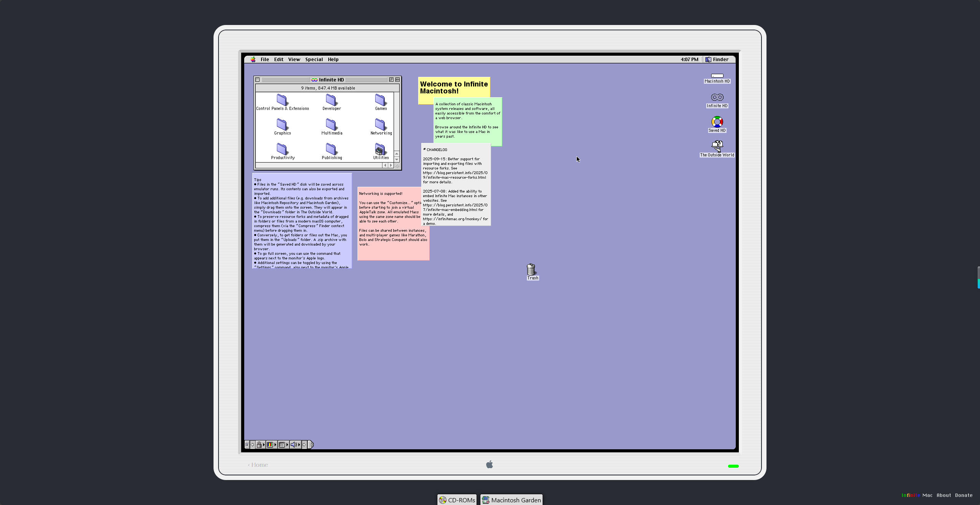The width and height of the screenshot is (980, 505).
Task: Toggle the zoom box on Infinite HD window
Action: click(391, 80)
